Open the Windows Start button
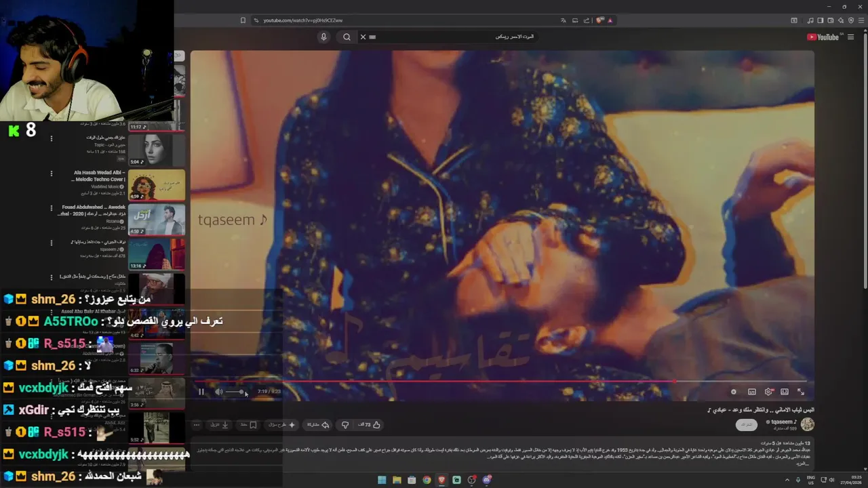The image size is (868, 488). point(382,480)
